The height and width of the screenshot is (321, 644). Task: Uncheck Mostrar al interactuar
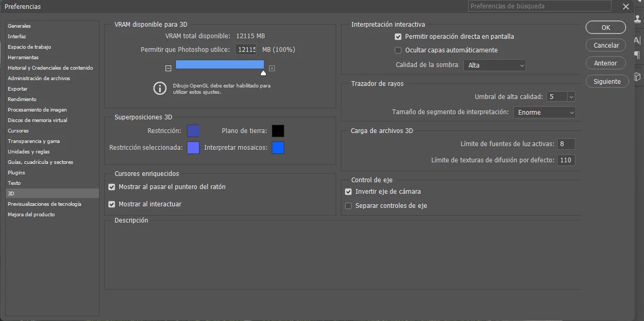(x=112, y=204)
